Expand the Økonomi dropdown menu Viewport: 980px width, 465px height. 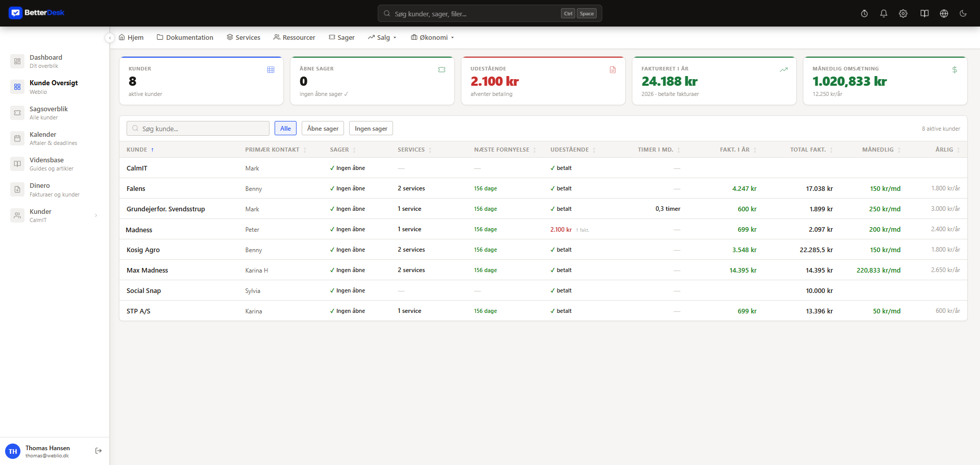coord(432,37)
